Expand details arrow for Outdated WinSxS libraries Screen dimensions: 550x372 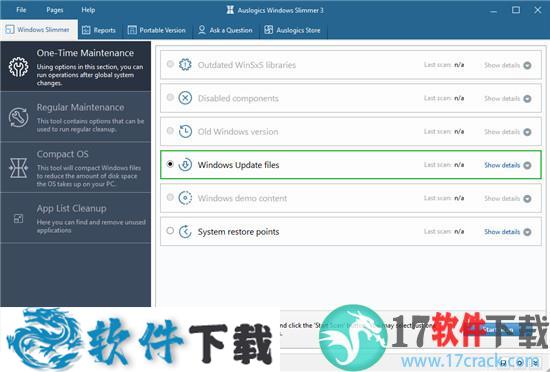(527, 65)
